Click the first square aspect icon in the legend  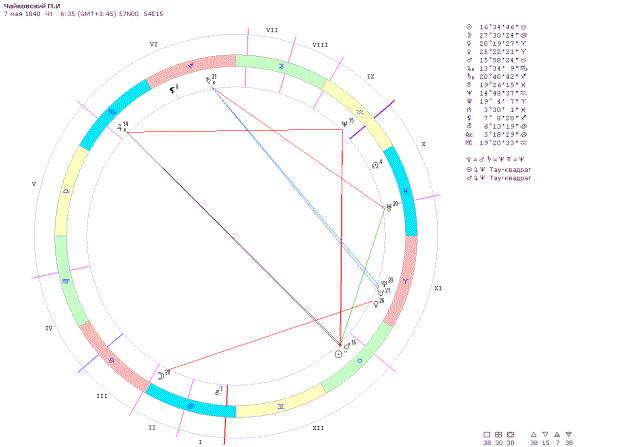point(487,434)
